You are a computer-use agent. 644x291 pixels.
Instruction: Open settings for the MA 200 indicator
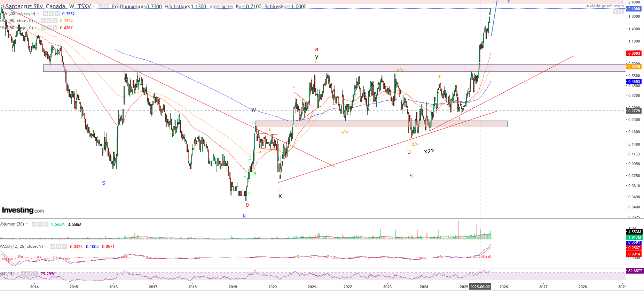51,14
